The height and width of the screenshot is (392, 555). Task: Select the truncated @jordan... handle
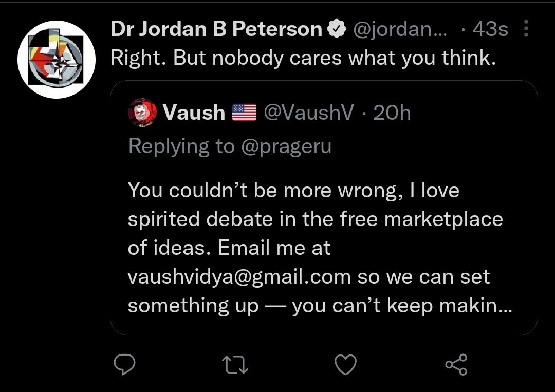(400, 30)
